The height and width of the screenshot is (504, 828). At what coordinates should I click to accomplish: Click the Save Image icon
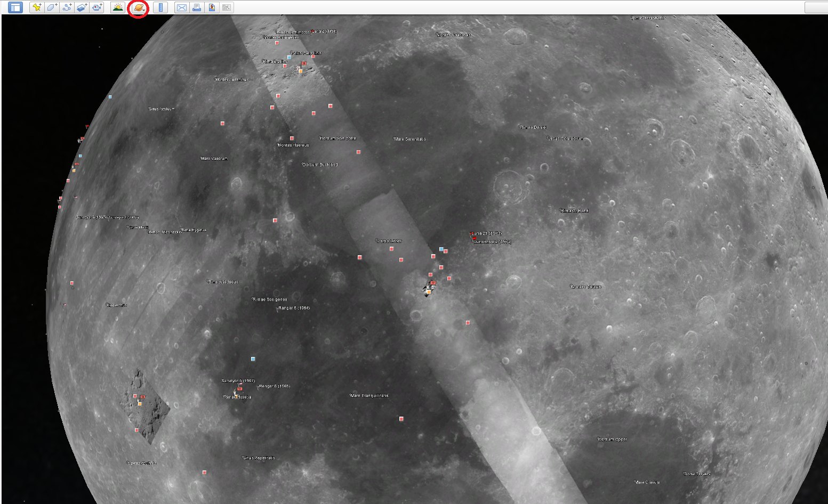[212, 7]
